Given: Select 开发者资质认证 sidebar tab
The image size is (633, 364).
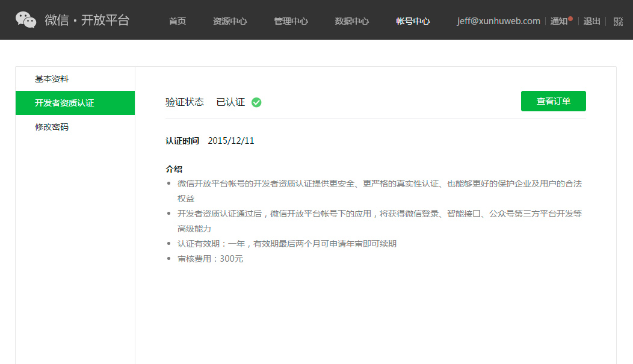Looking at the screenshot, I should click(x=75, y=103).
